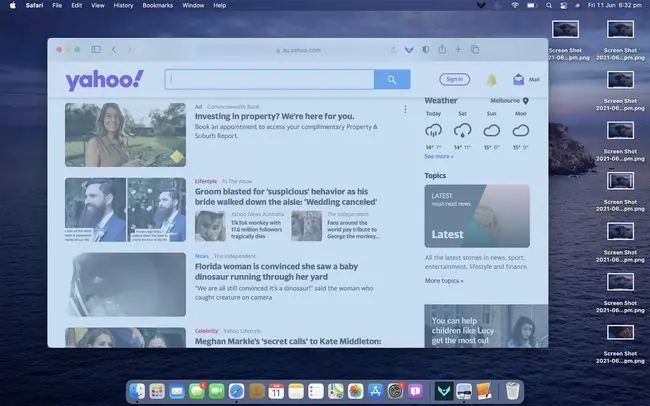Open the children like Lucy ad banner
650x406 pixels.
point(486,326)
